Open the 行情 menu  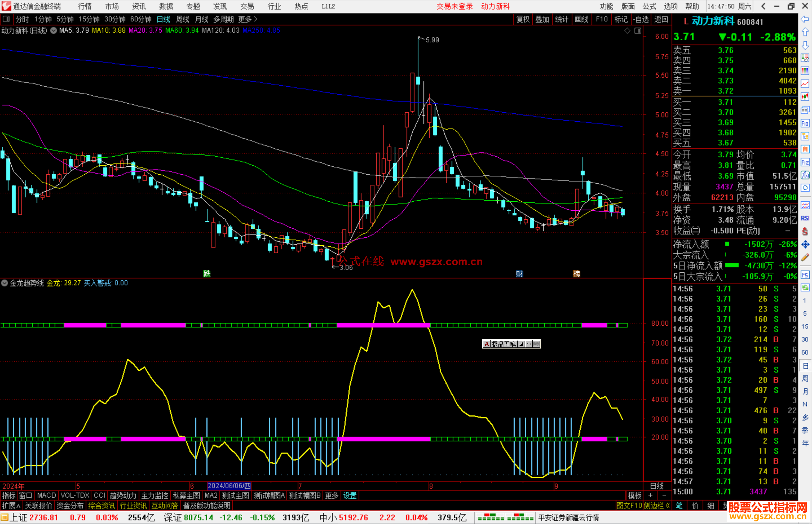click(85, 6)
